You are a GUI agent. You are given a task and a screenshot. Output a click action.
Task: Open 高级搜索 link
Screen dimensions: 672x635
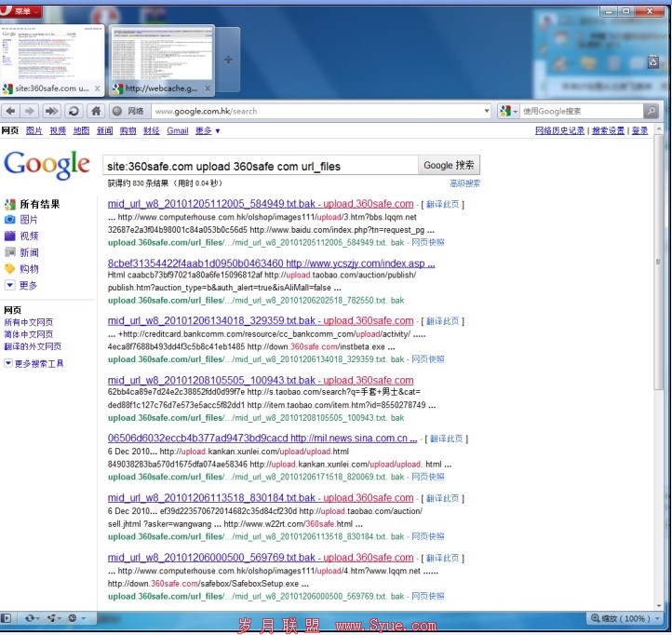(465, 183)
